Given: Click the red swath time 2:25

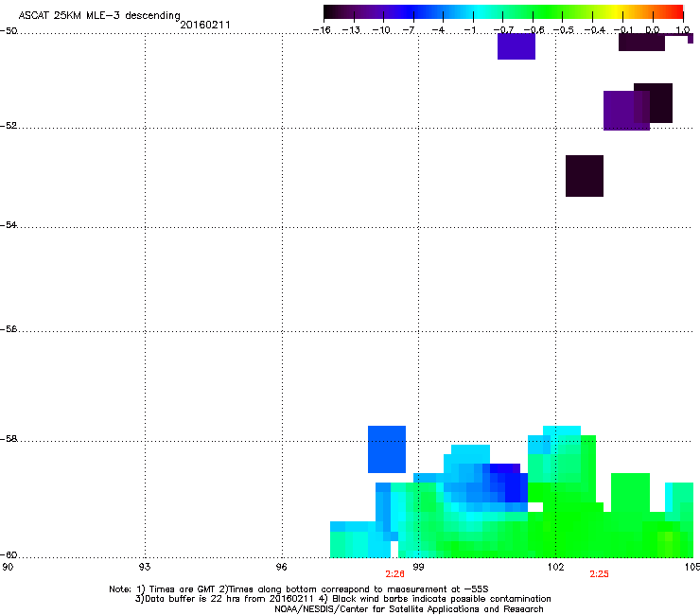Looking at the screenshot, I should [599, 574].
